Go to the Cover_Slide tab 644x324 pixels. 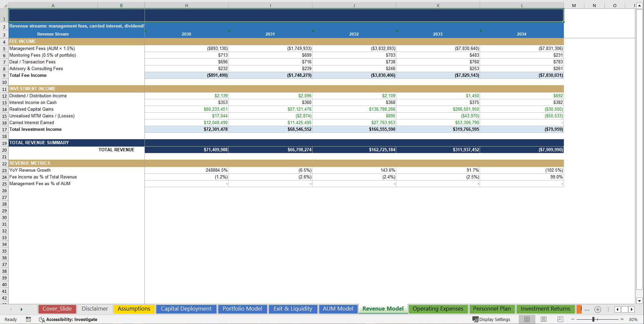(57, 309)
